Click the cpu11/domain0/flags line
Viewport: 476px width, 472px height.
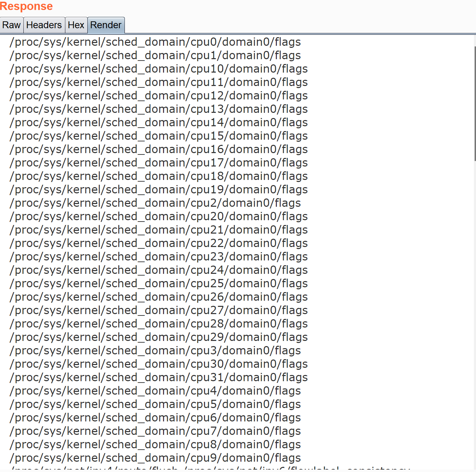[x=159, y=82]
